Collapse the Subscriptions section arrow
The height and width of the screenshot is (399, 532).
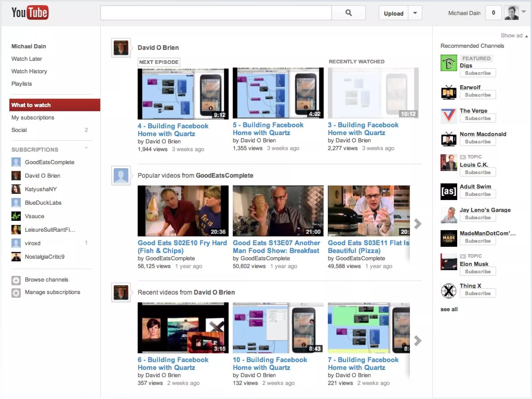pos(86,148)
